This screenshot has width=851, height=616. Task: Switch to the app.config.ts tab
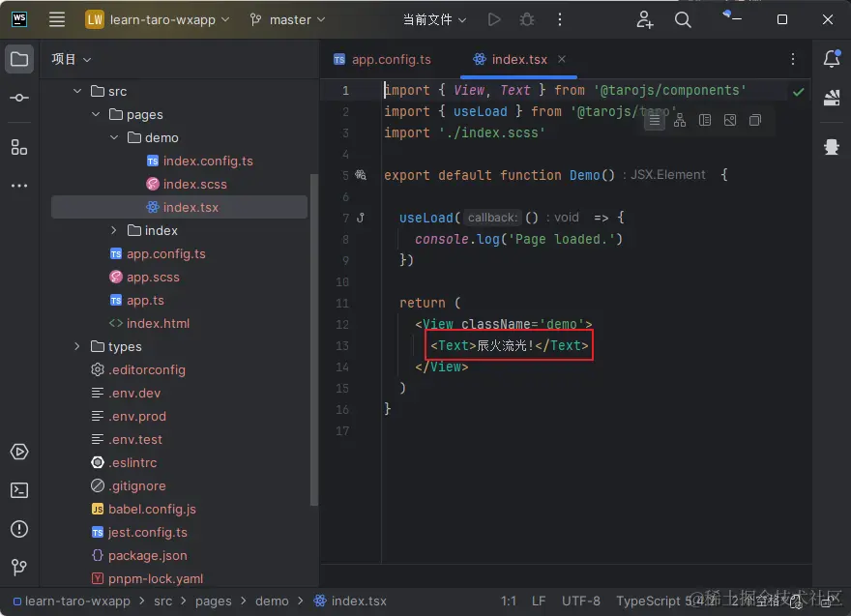pos(383,59)
